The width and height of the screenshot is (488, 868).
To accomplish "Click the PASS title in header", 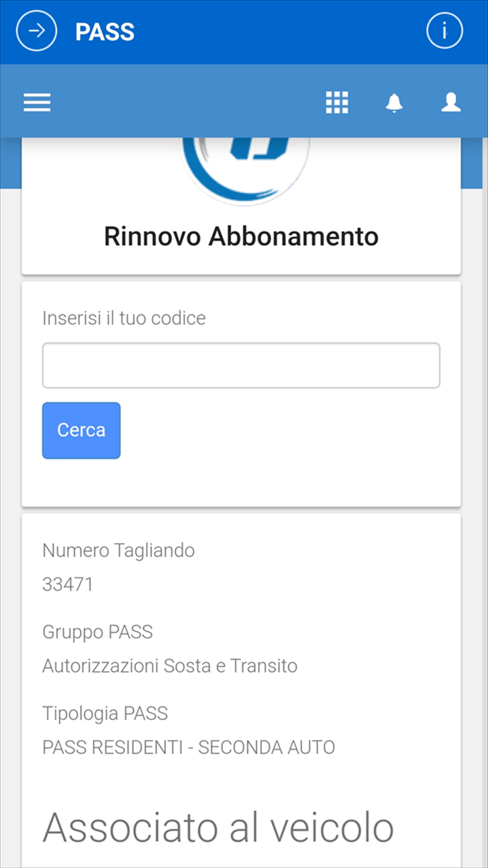I will coord(105,32).
